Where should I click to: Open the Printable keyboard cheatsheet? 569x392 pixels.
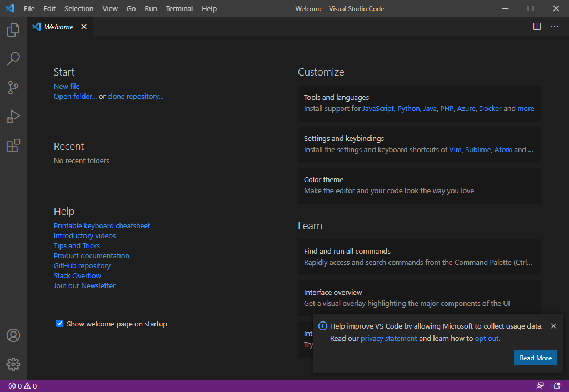click(102, 225)
